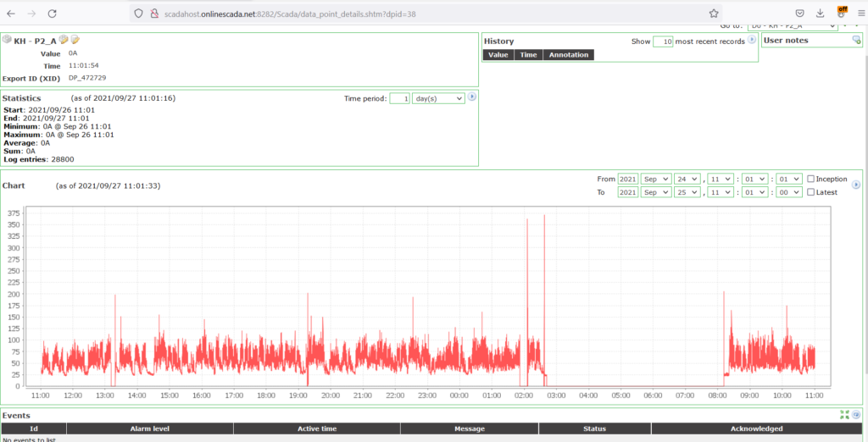The width and height of the screenshot is (868, 442).
Task: Bookmark this page with the star icon
Action: point(714,14)
